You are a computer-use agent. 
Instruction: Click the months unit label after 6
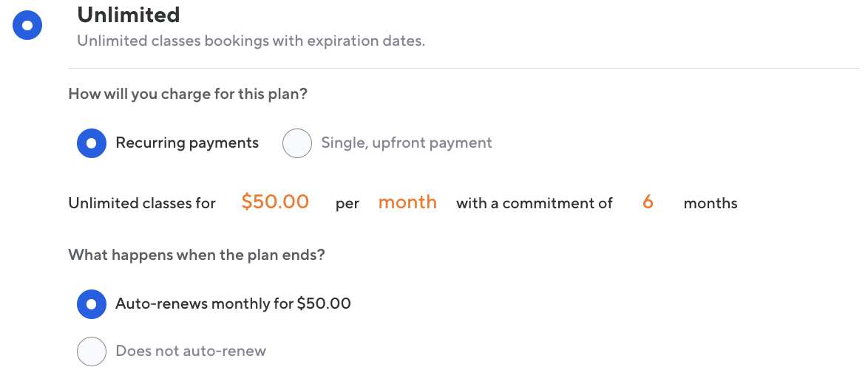[710, 203]
